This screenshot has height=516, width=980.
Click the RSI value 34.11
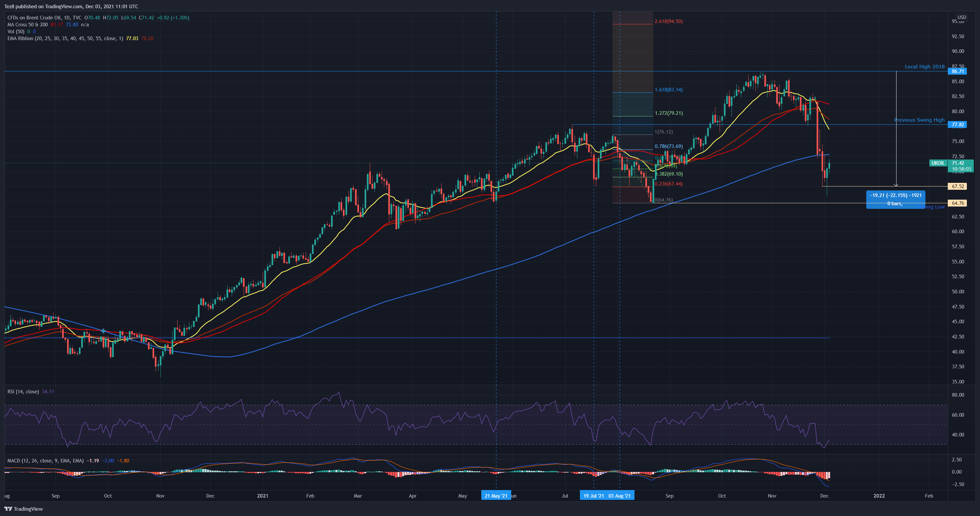point(48,391)
